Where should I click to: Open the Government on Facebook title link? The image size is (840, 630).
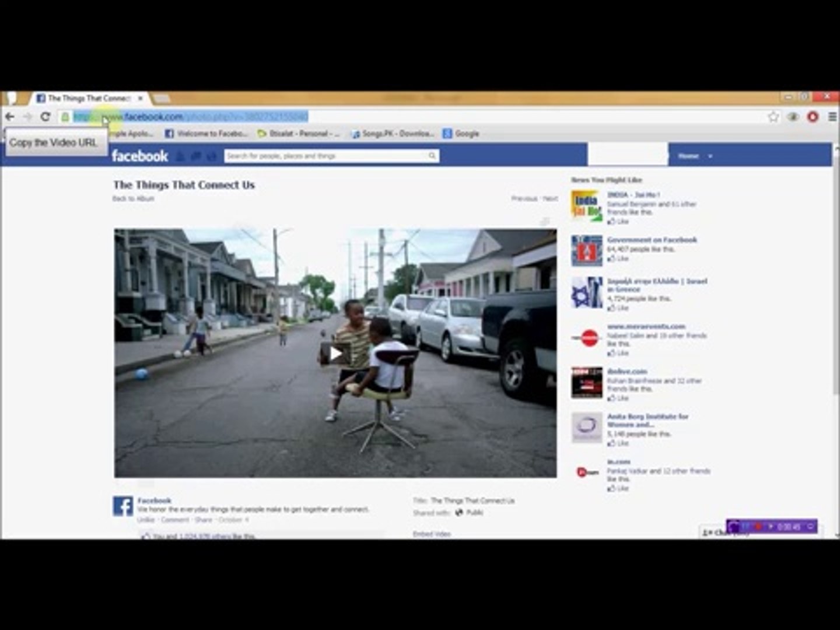coord(652,240)
